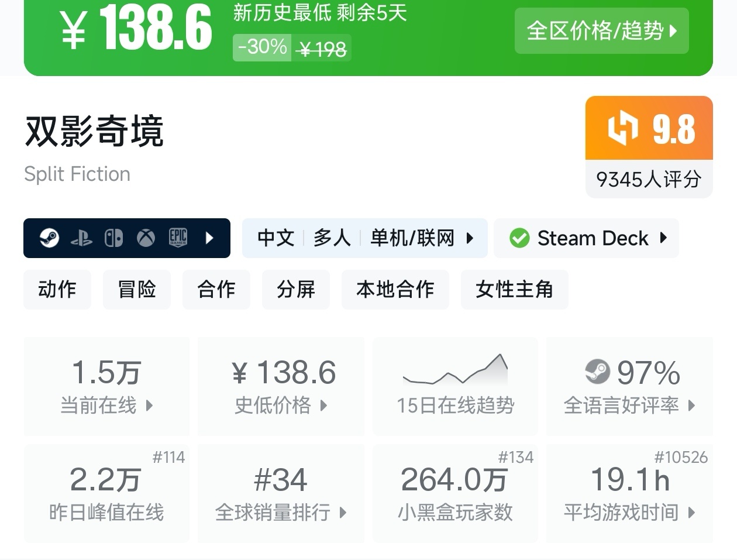This screenshot has width=737, height=560.
Task: Select the 分屏 tag
Action: [x=296, y=289]
